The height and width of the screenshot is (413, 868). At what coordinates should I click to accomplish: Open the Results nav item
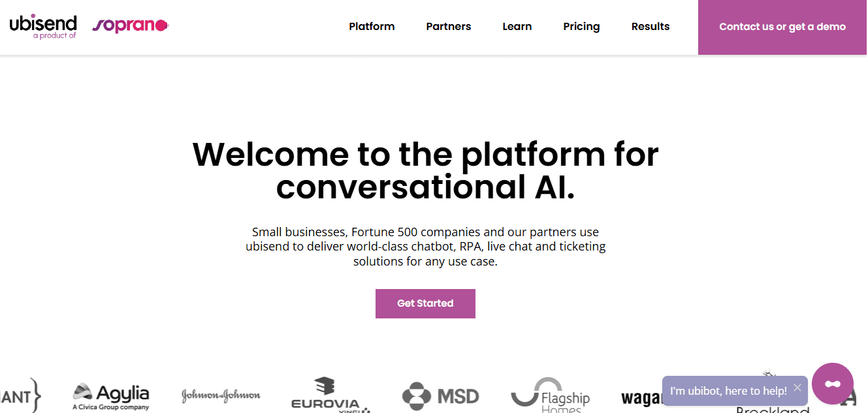(651, 27)
